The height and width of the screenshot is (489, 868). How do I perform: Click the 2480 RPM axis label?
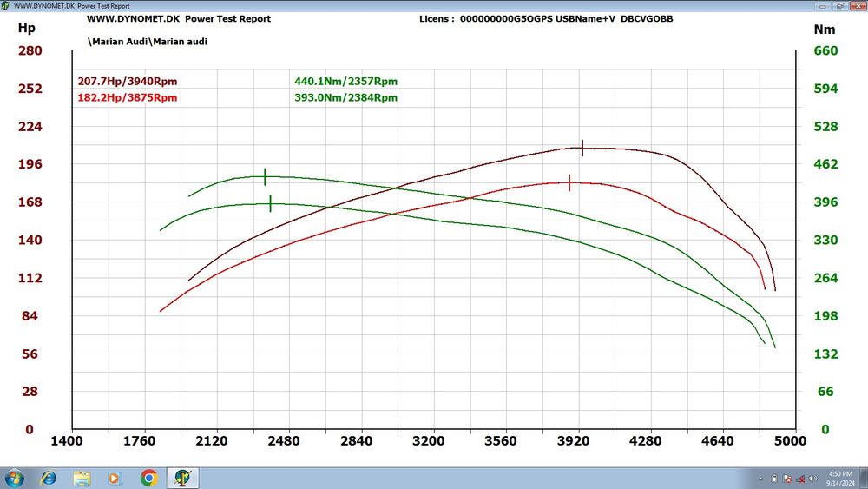(x=284, y=441)
